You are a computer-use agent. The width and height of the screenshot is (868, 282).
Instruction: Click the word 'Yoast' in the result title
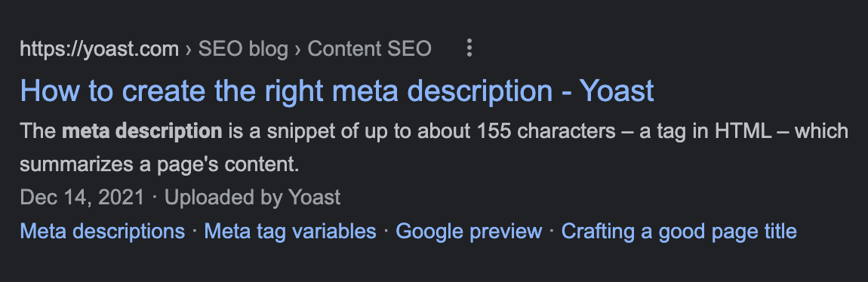click(617, 90)
